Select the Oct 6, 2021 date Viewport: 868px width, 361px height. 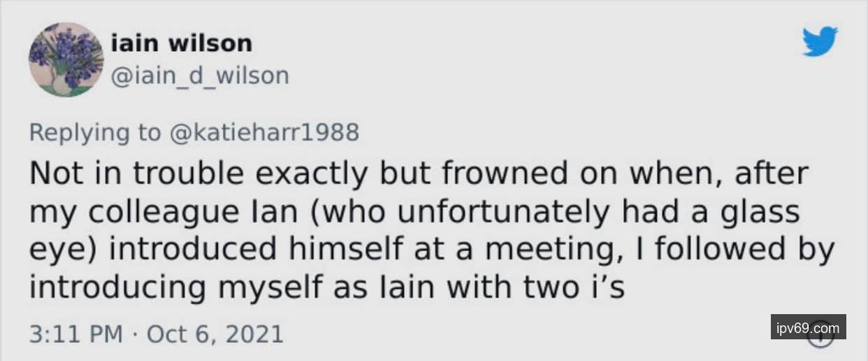(214, 333)
